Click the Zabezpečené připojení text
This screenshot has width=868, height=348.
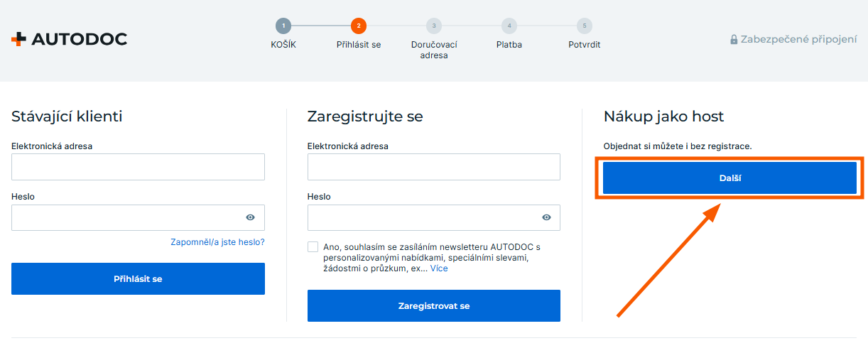pos(798,40)
